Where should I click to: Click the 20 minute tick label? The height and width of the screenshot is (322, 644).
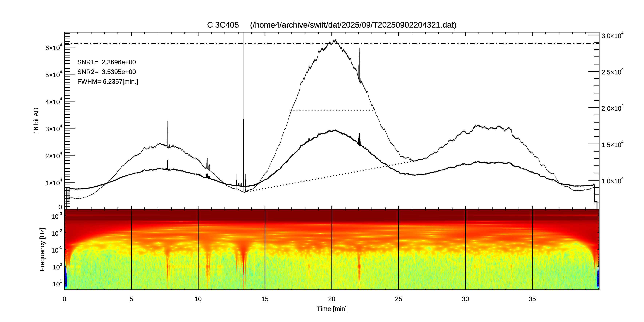(331, 299)
